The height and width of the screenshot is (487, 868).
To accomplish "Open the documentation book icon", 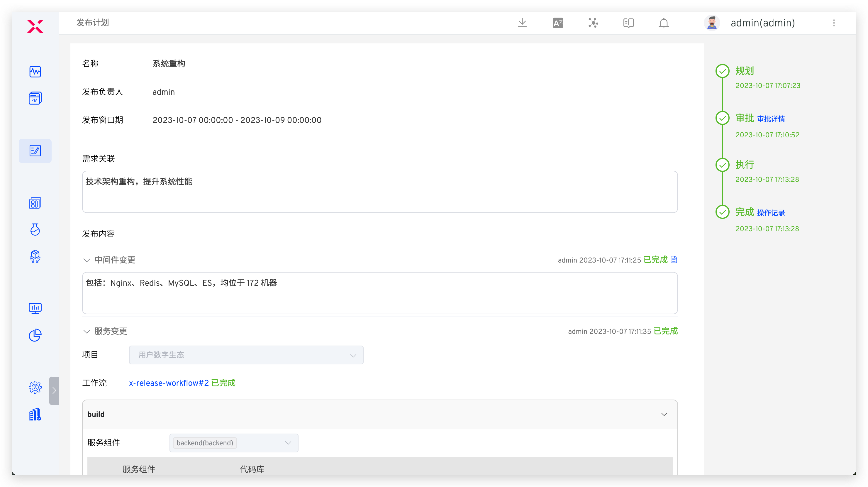I will pos(628,23).
